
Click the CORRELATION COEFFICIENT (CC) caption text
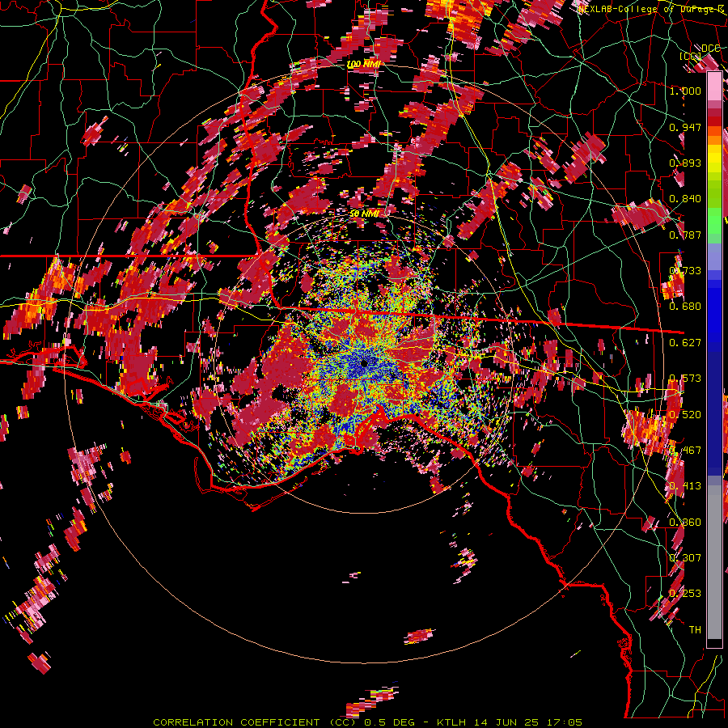(x=255, y=722)
